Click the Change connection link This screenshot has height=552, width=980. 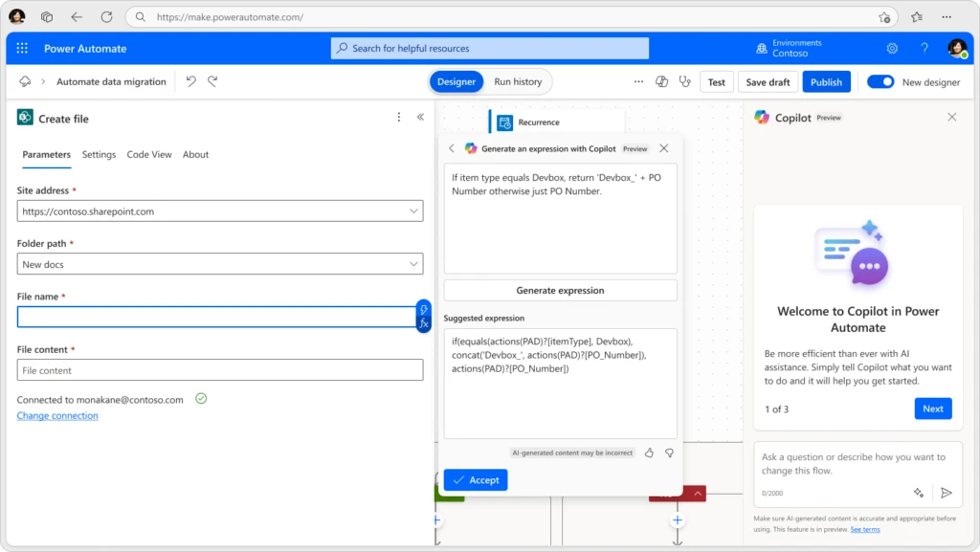(x=57, y=415)
